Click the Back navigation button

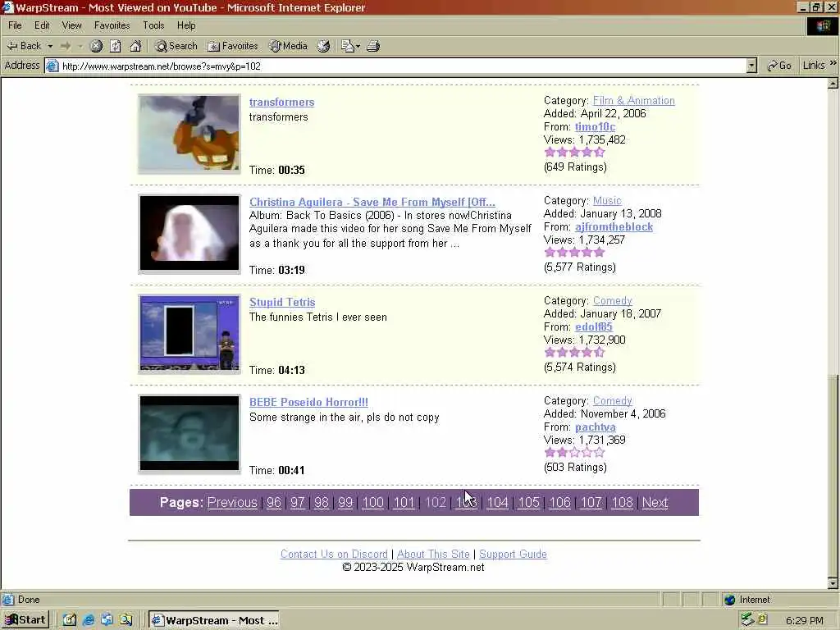pos(24,46)
